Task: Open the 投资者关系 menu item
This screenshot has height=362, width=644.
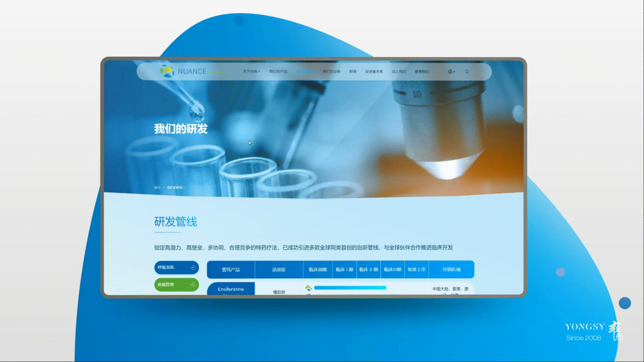Action: pos(374,71)
